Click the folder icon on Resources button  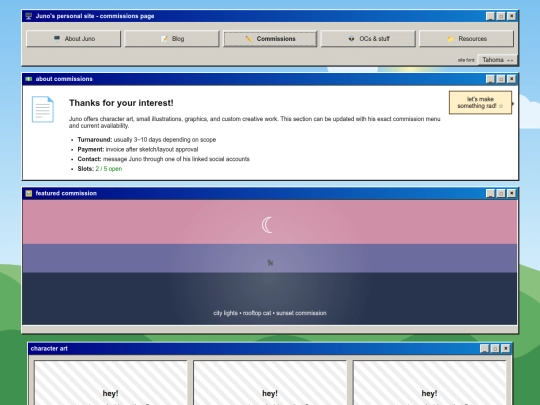(450, 39)
